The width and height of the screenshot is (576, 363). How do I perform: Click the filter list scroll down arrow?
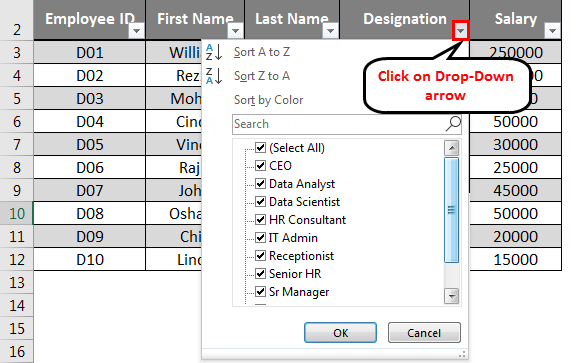pyautogui.click(x=451, y=296)
